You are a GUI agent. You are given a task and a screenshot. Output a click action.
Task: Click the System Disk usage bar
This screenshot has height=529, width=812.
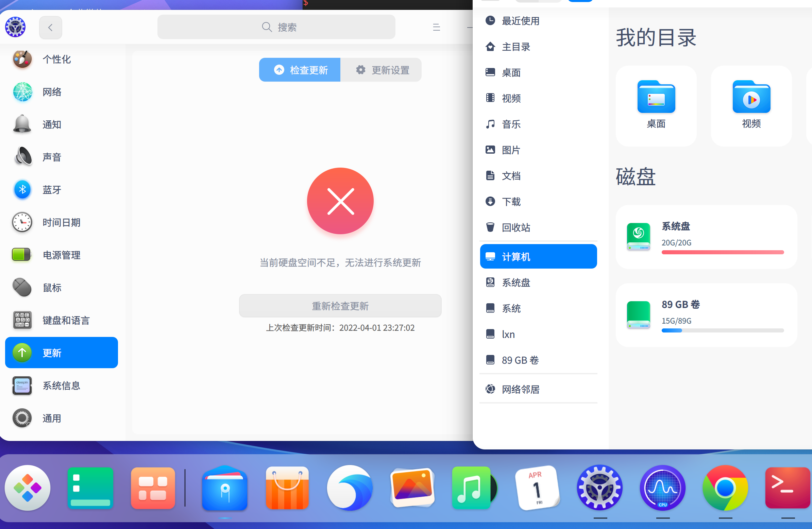click(x=722, y=252)
